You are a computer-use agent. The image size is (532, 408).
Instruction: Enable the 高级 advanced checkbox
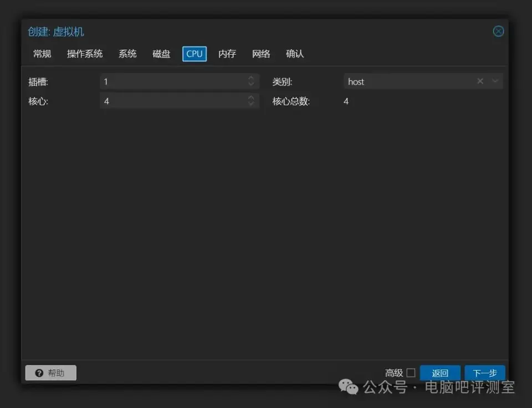pos(411,373)
